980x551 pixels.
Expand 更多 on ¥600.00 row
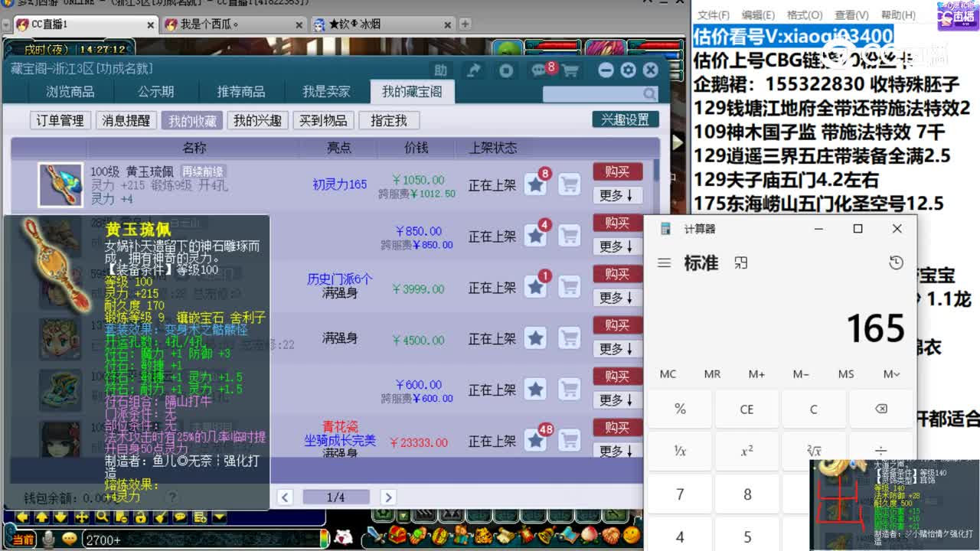click(617, 400)
